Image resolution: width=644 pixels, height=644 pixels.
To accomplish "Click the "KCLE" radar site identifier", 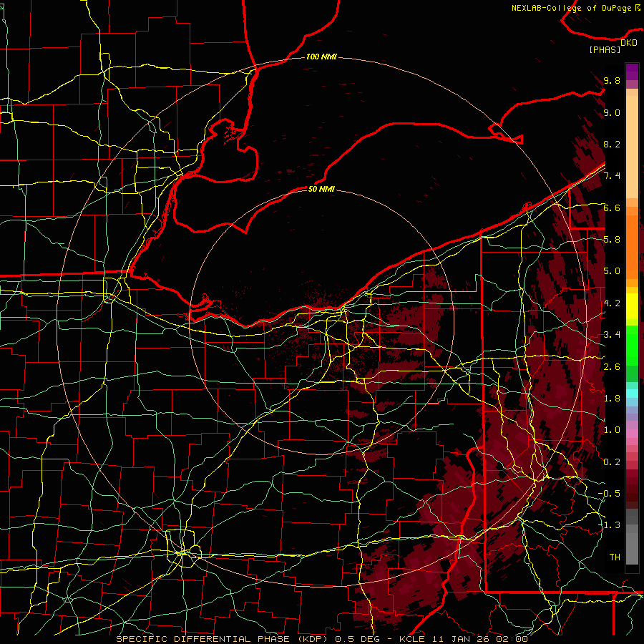I will click(x=412, y=639).
